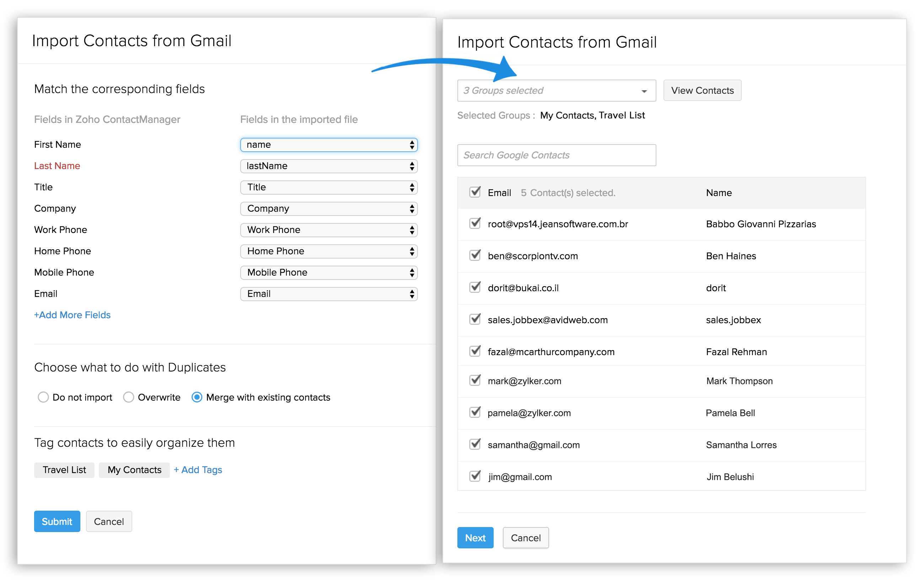
Task: Open the Last Name mapping dropdown
Action: (x=328, y=166)
